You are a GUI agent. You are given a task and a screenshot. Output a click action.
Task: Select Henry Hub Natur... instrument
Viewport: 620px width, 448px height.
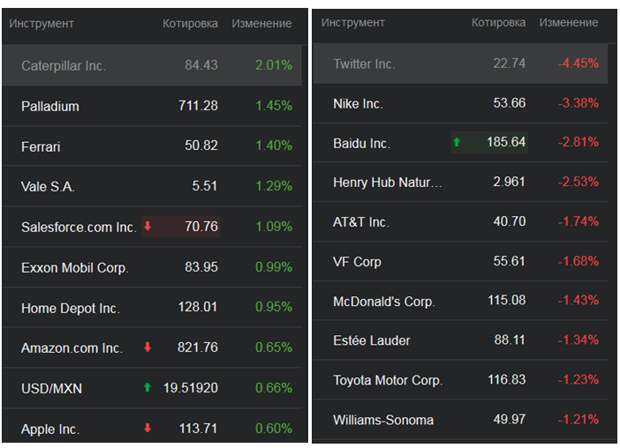(460, 182)
